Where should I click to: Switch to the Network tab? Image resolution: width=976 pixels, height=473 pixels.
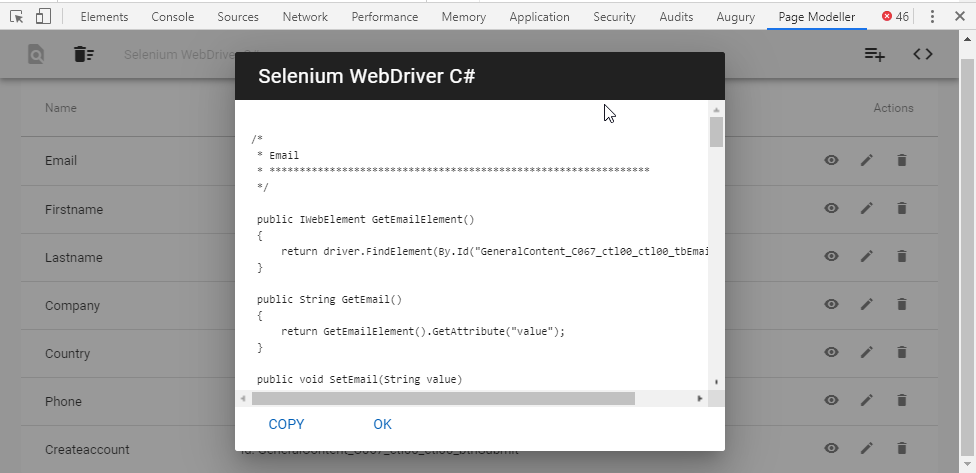point(305,17)
